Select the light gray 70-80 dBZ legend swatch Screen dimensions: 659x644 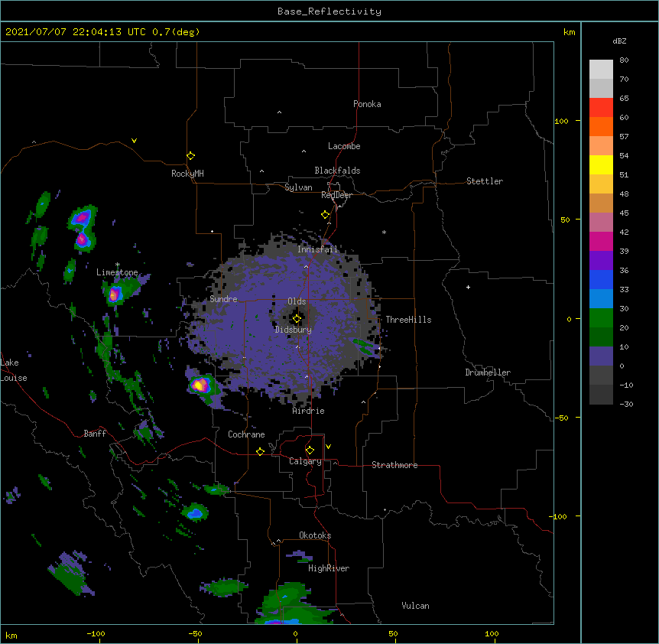[601, 70]
